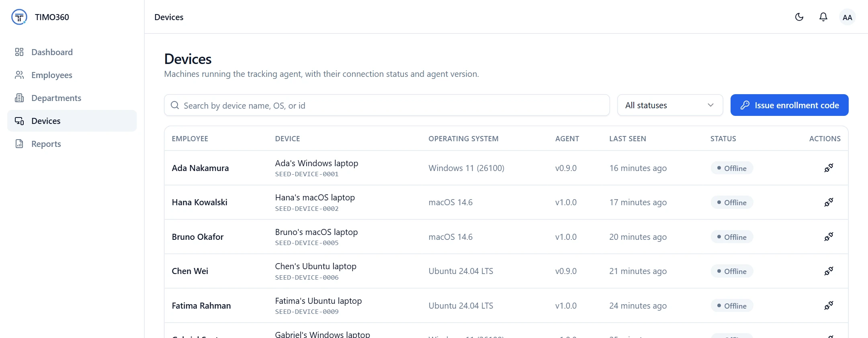
Task: Click the employee name Bruno Okafor
Action: tap(198, 237)
